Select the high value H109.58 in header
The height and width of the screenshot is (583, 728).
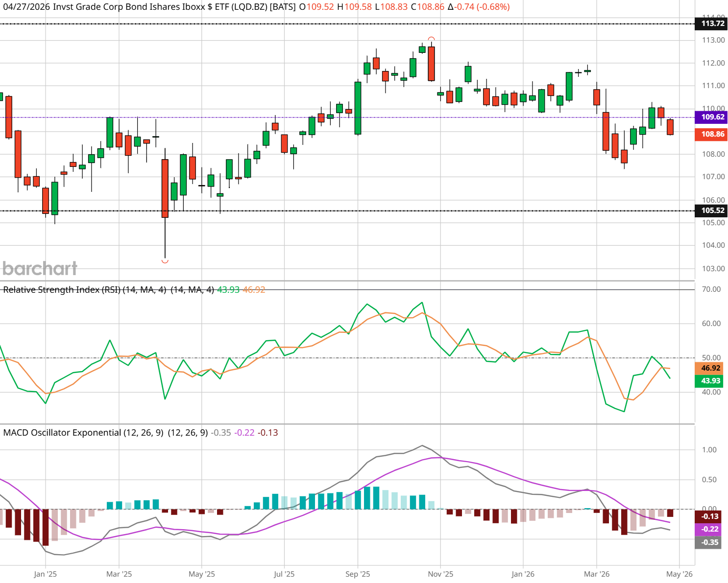tap(354, 7)
